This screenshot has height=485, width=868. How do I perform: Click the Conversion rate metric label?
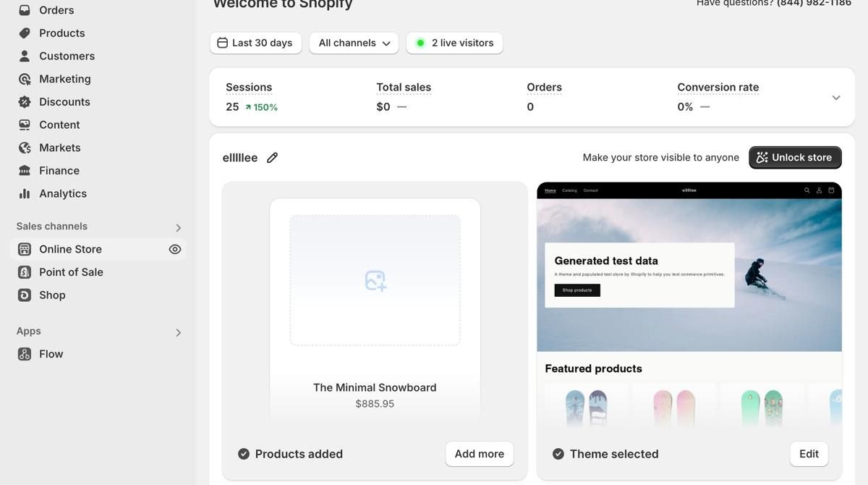coord(718,88)
